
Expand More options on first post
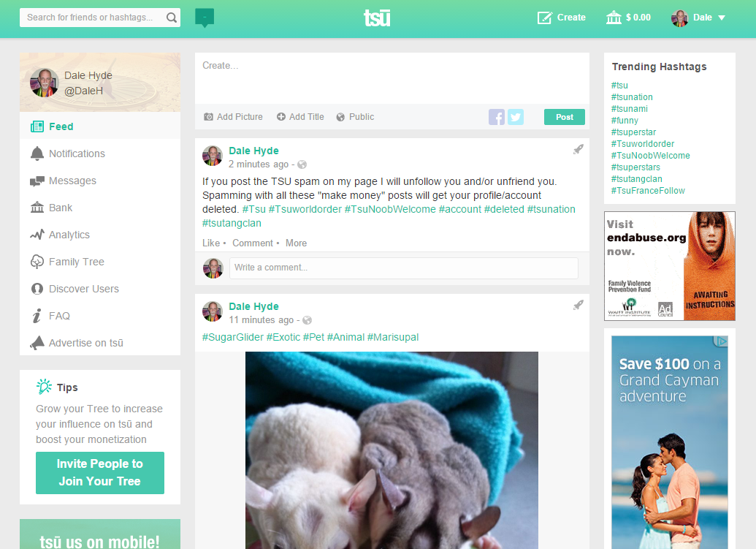coord(296,243)
